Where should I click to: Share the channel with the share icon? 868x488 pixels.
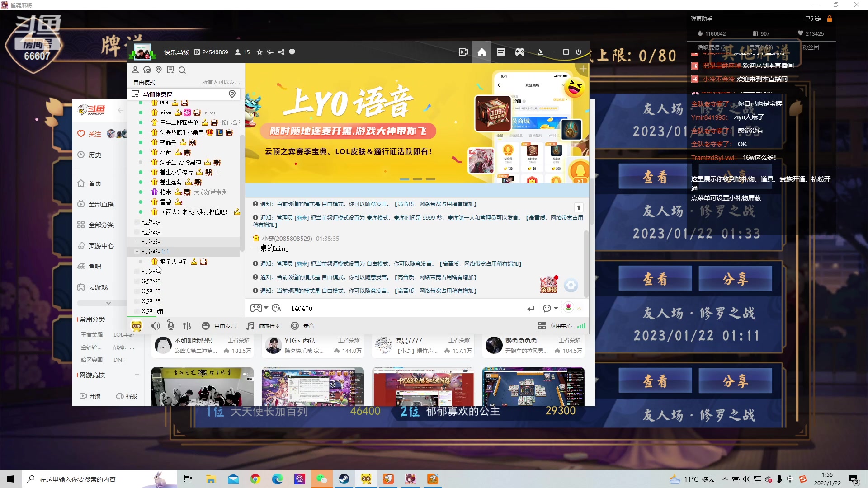click(281, 52)
